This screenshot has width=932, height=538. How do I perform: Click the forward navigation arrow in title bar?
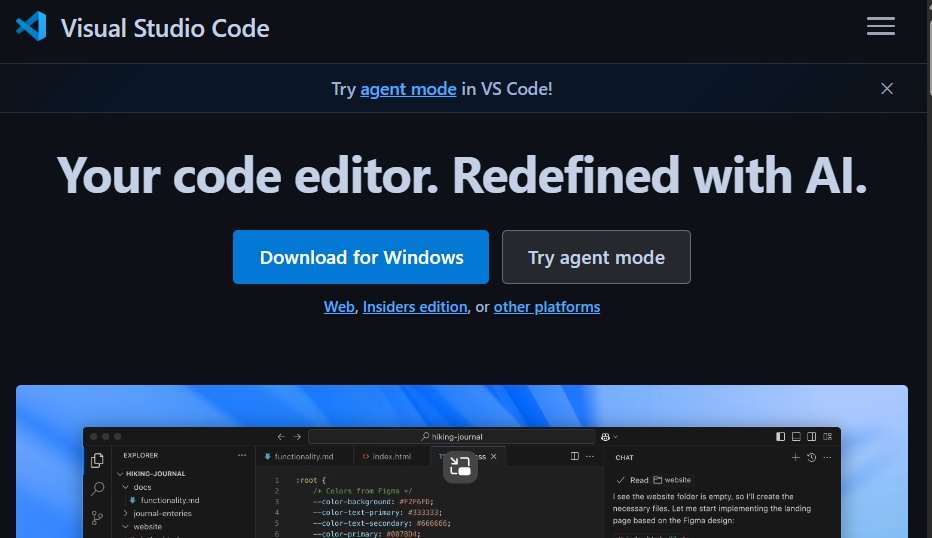297,436
